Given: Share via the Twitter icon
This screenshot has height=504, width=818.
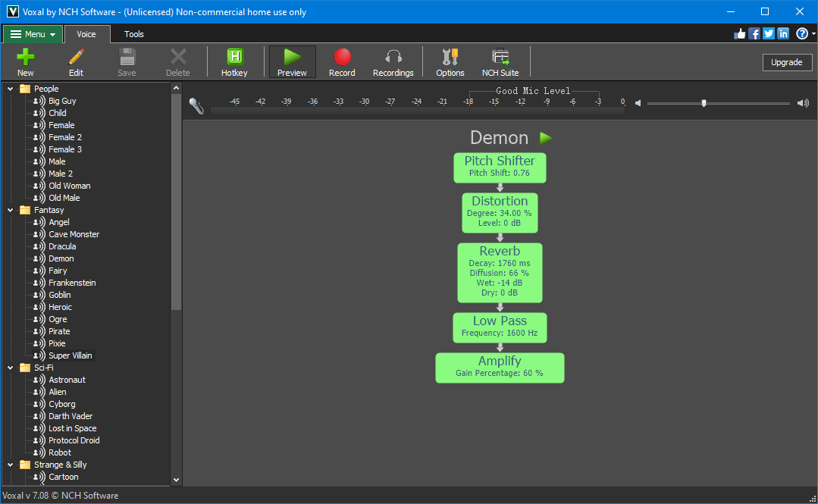Looking at the screenshot, I should point(769,34).
